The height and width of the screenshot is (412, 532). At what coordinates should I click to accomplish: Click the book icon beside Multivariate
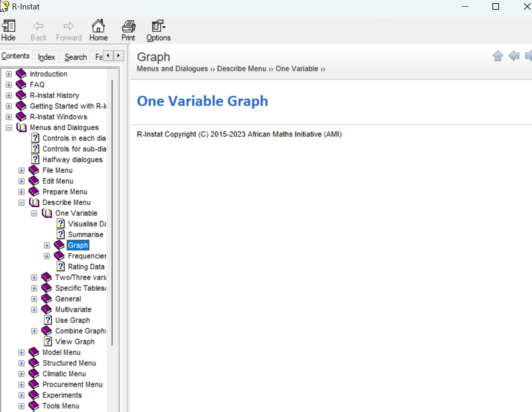pos(47,309)
